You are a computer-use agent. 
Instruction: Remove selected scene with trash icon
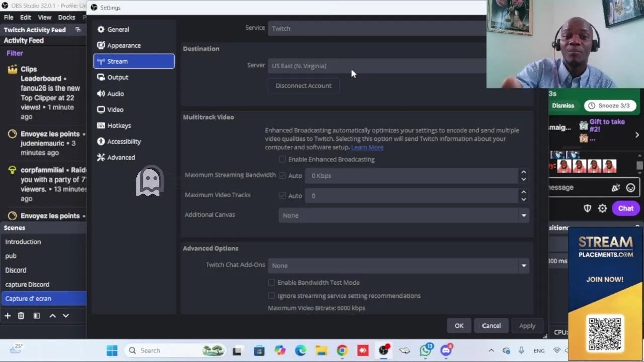coord(21,316)
